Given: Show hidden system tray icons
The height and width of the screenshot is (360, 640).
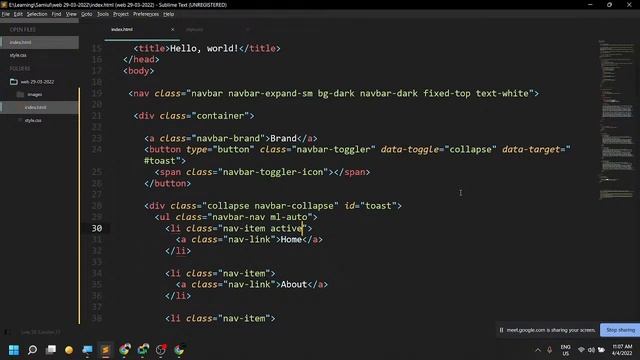Looking at the screenshot, I should pos(538,350).
